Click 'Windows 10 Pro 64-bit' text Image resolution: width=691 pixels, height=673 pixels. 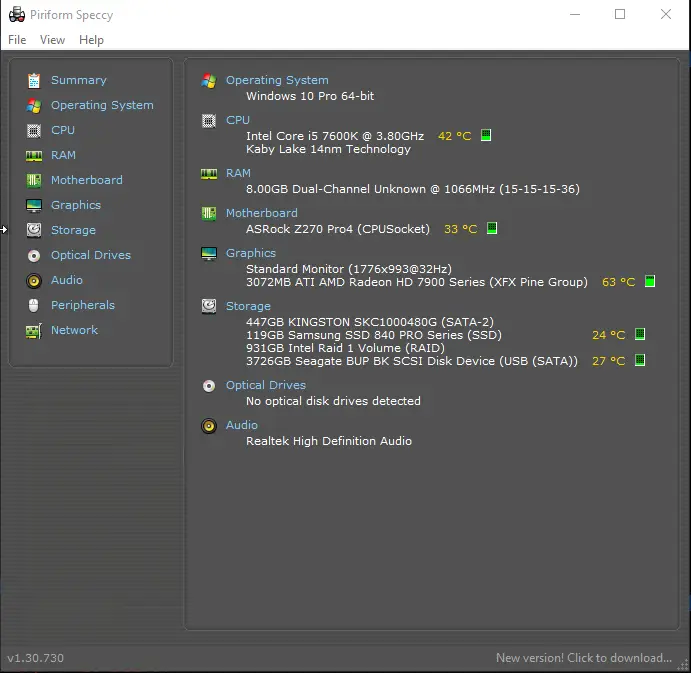310,96
